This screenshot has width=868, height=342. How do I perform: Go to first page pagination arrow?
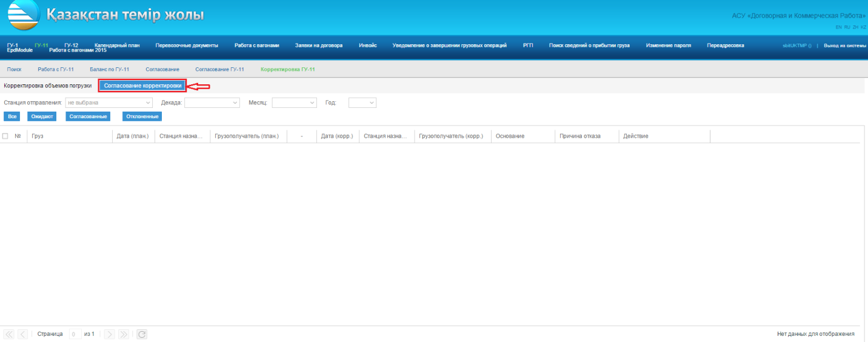point(9,334)
